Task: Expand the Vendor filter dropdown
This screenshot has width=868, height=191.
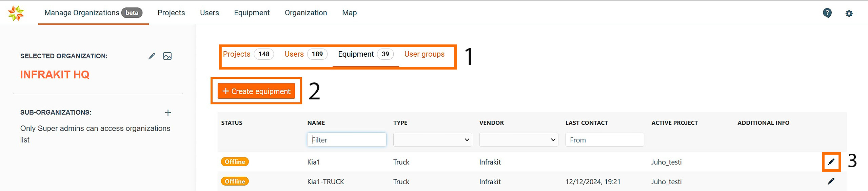Action: pyautogui.click(x=518, y=140)
